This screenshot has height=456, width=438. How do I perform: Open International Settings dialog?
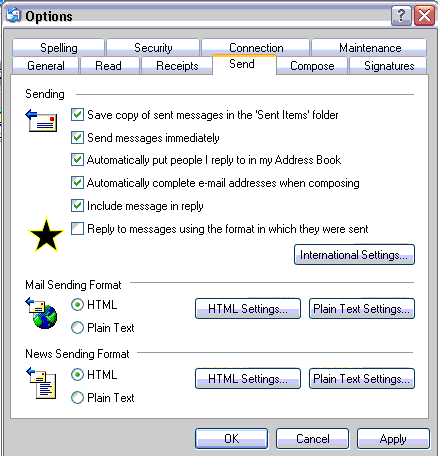[x=354, y=255]
